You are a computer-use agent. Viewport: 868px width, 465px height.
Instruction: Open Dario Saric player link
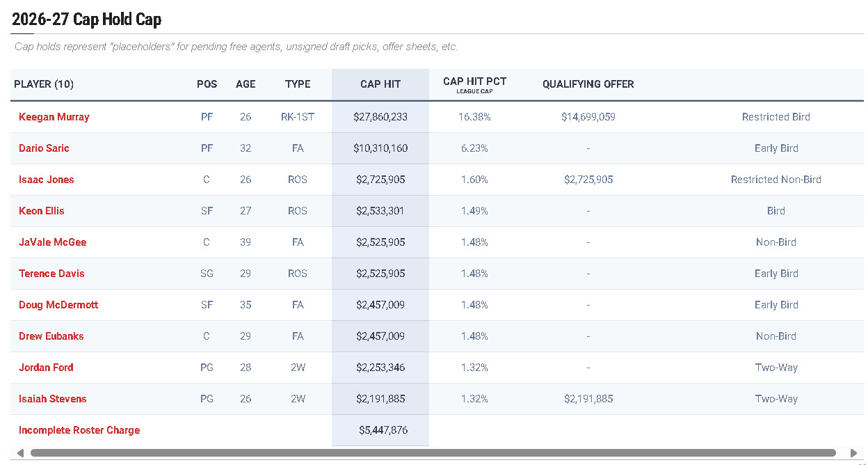coord(44,148)
